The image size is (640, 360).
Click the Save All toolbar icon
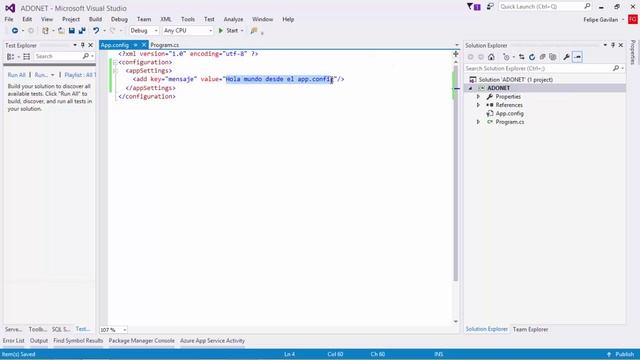coord(82,31)
